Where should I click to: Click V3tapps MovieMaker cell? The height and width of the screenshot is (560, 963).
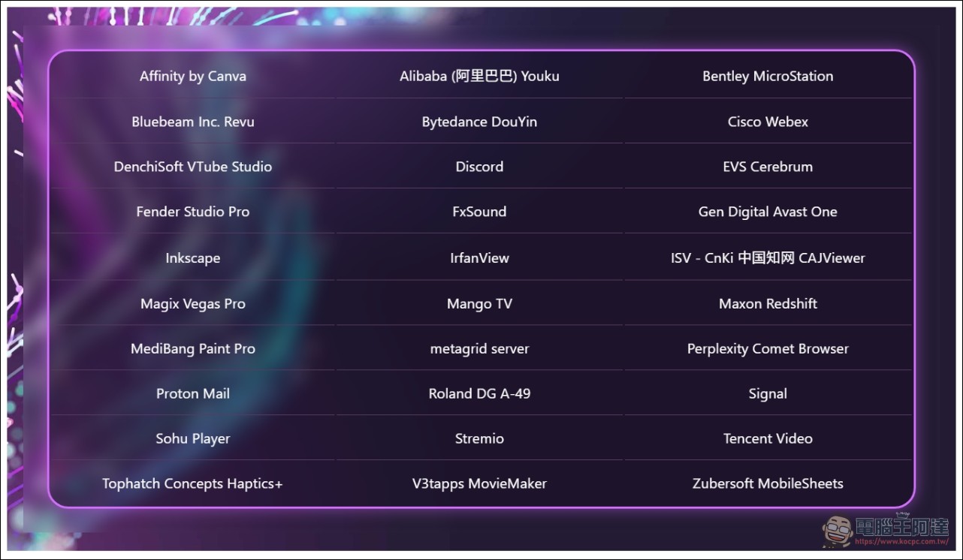click(479, 483)
